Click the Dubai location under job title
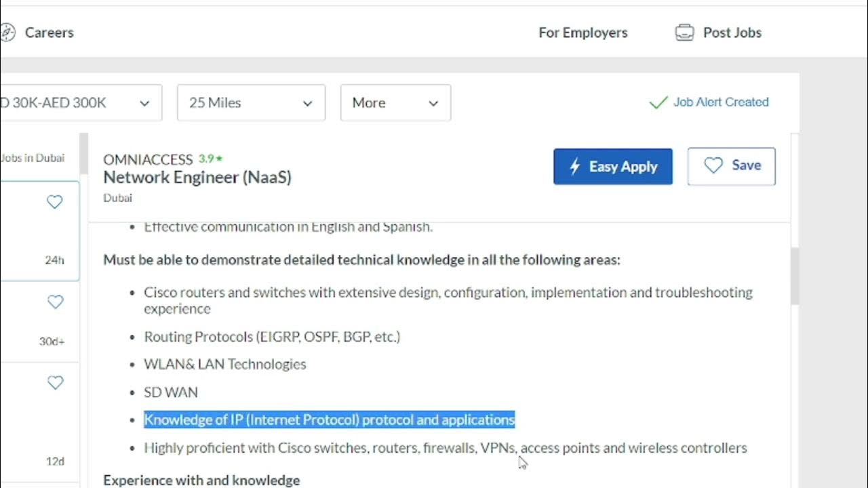The image size is (868, 488). (x=117, y=198)
